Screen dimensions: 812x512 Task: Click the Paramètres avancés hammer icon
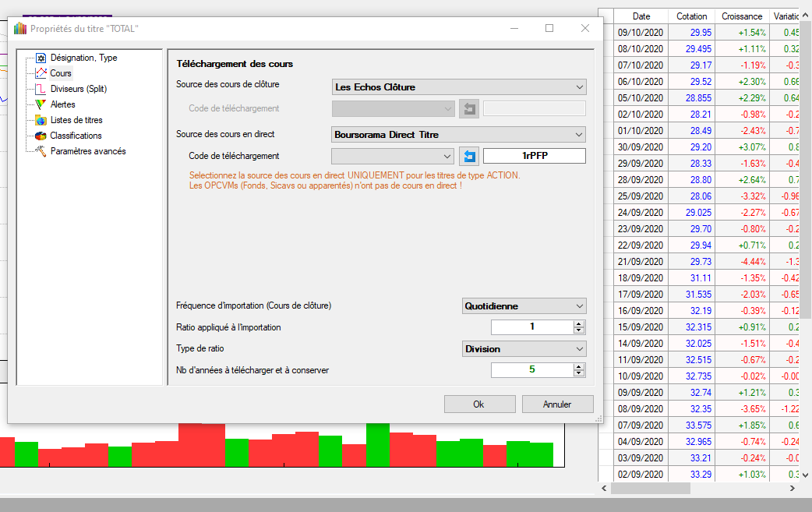pos(41,151)
